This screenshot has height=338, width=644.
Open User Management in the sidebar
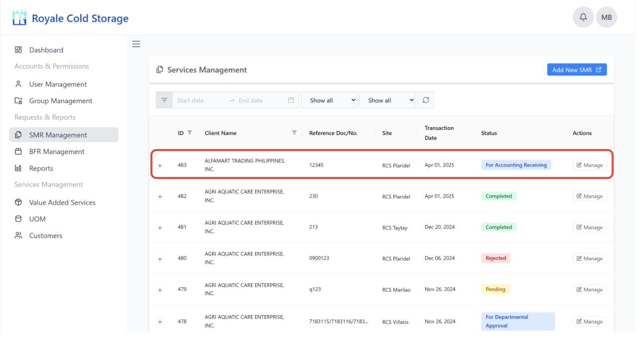pyautogui.click(x=64, y=84)
